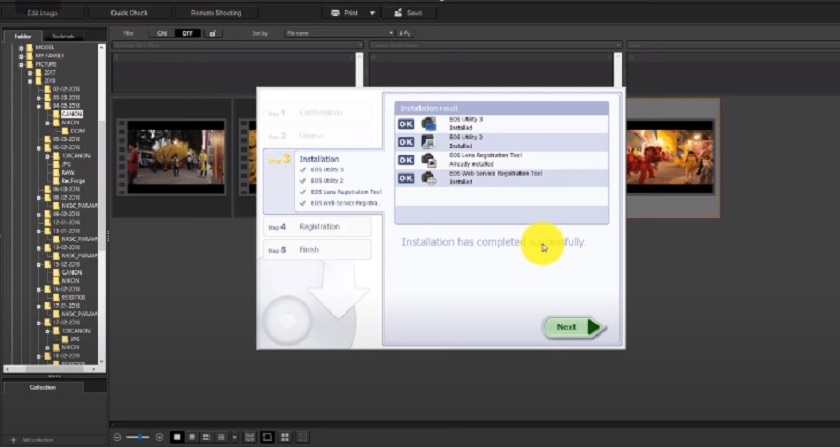Open the Print dropdown arrow
840x447 pixels.
point(372,13)
